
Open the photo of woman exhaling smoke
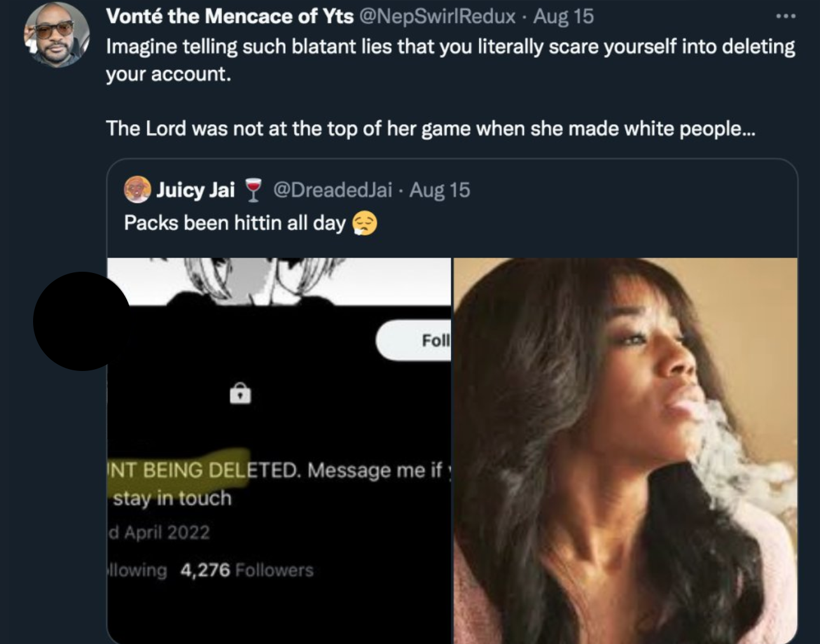click(x=625, y=450)
